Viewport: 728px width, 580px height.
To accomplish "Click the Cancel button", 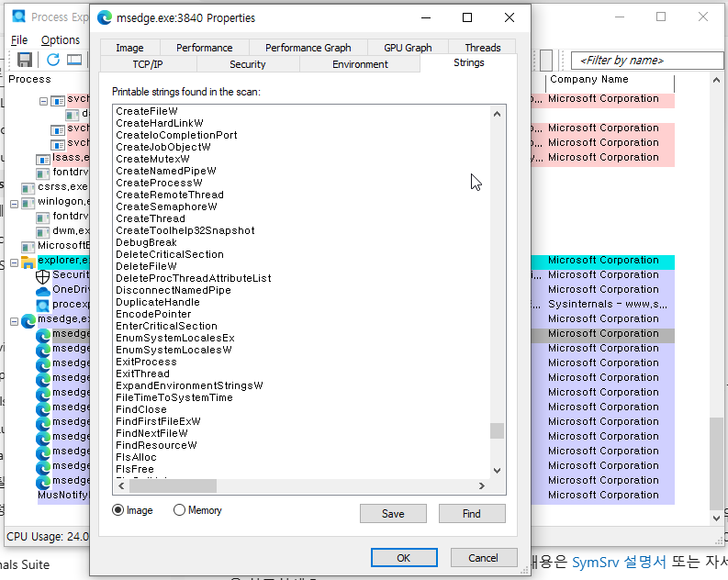I will point(483,558).
